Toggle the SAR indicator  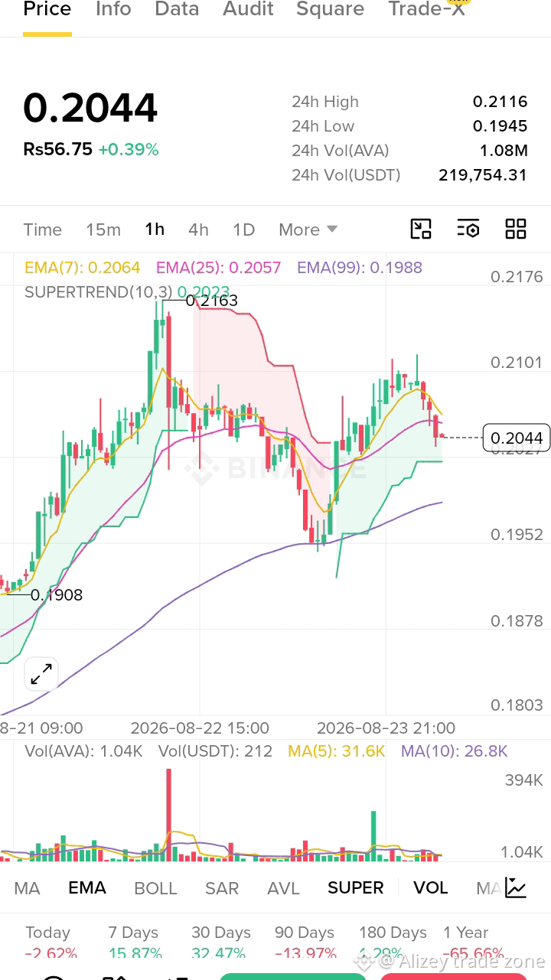coord(222,888)
